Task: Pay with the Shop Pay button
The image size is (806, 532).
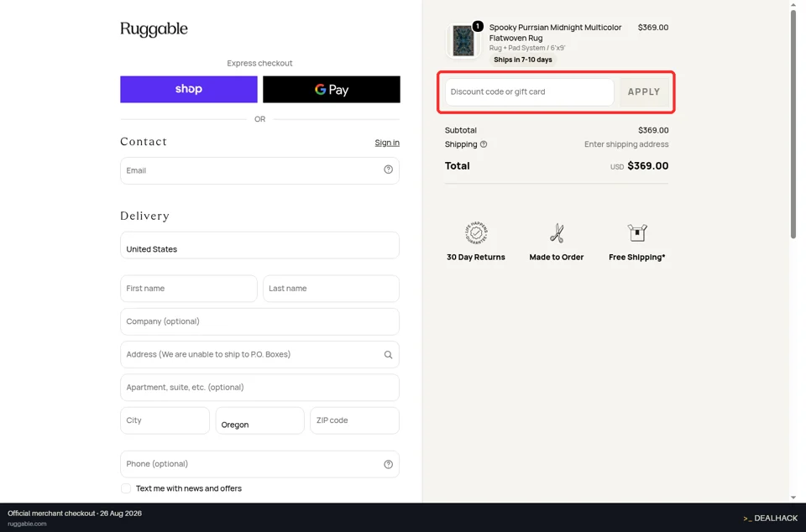Action: pos(189,89)
